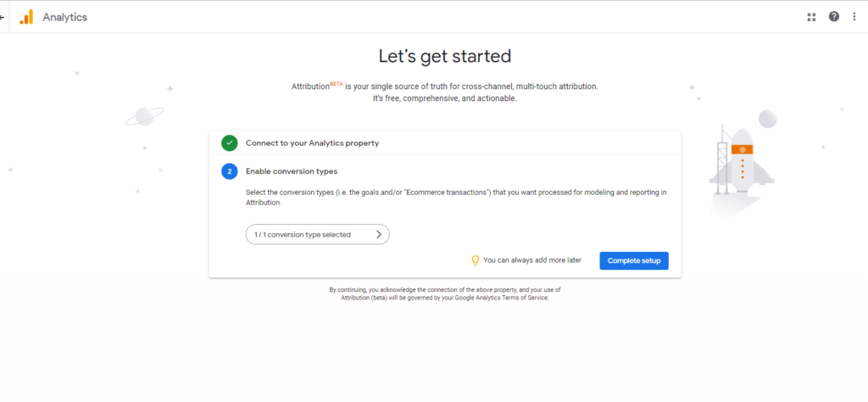Click the 'Google Analytics Terms of Service' text
868x402 pixels.
coord(501,298)
